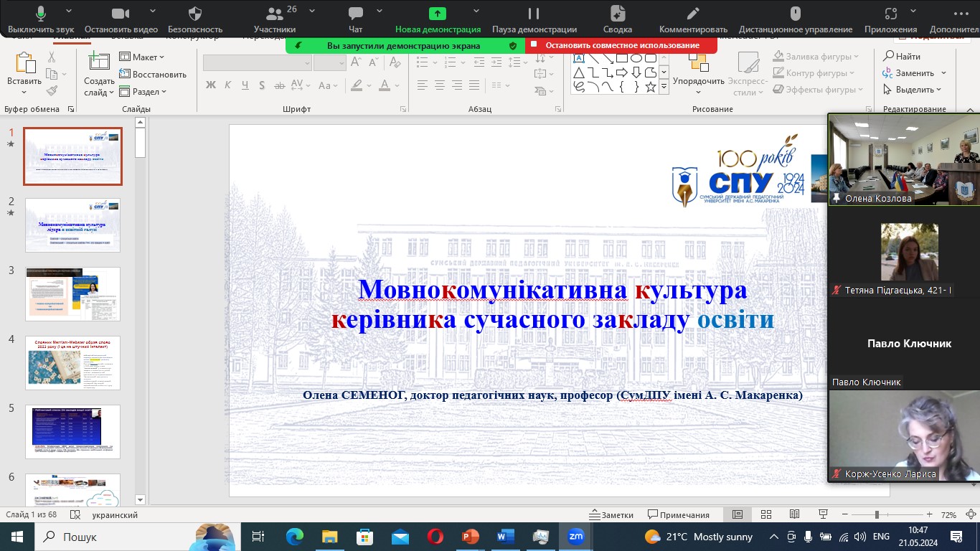Start a new screen share
This screenshot has height=551, width=980.
(438, 19)
